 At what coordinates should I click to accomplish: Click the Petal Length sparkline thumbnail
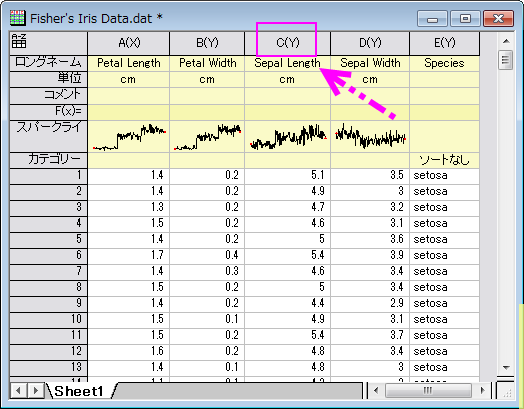129,136
